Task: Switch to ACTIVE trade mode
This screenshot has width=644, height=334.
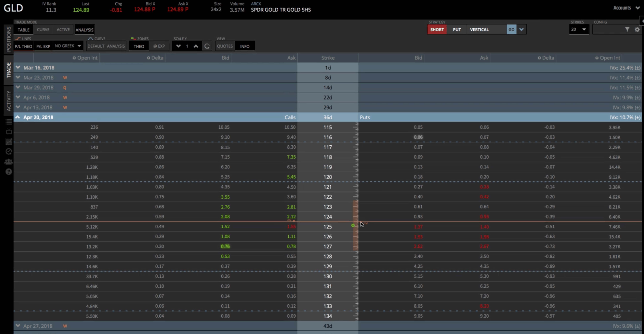Action: coord(63,30)
